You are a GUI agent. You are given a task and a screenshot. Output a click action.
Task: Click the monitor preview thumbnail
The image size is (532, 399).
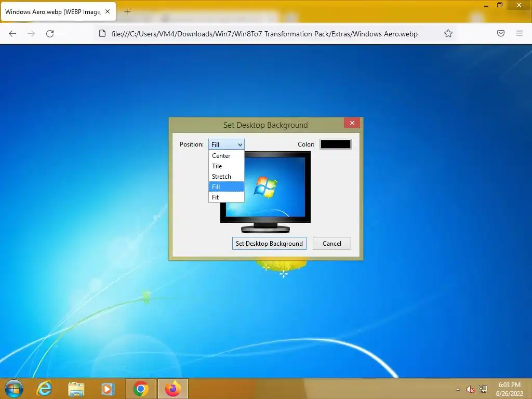pos(265,192)
